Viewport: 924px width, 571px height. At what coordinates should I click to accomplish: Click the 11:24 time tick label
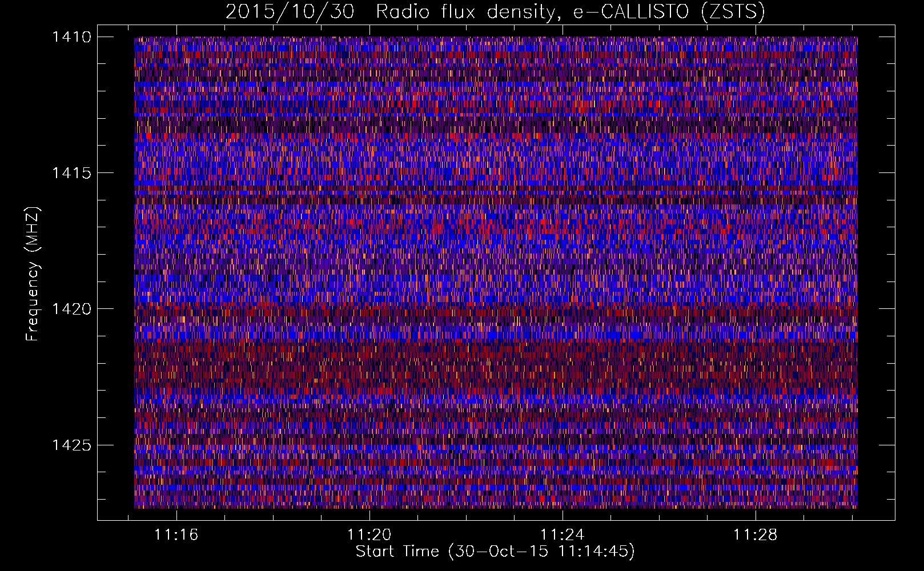pyautogui.click(x=563, y=534)
